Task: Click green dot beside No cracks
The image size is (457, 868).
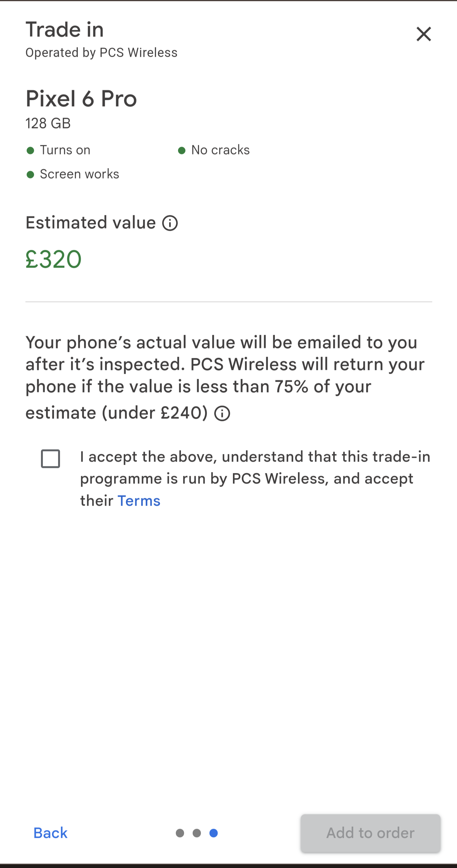Action: coord(182,150)
